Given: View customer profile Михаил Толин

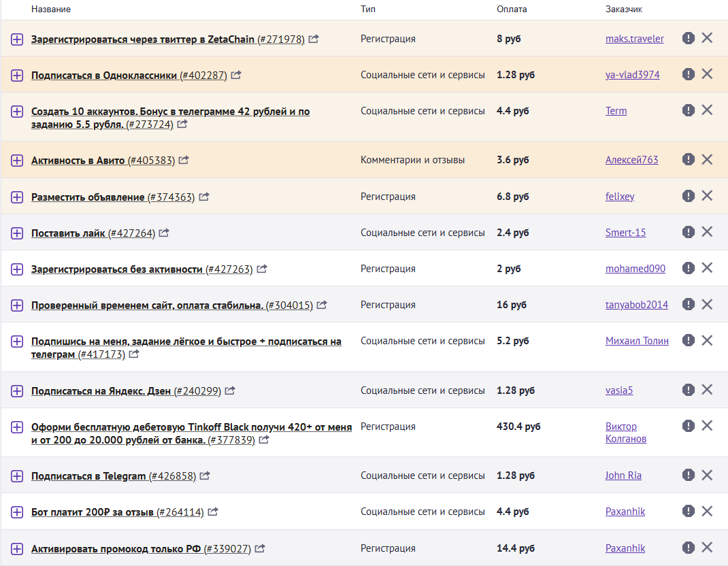Looking at the screenshot, I should coord(637,341).
